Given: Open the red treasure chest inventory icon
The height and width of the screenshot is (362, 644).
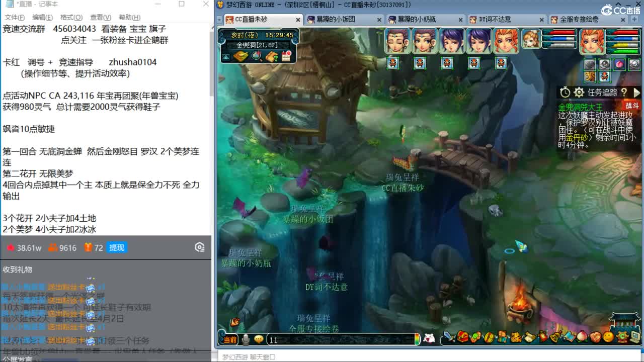Looking at the screenshot, I should pos(463,337).
